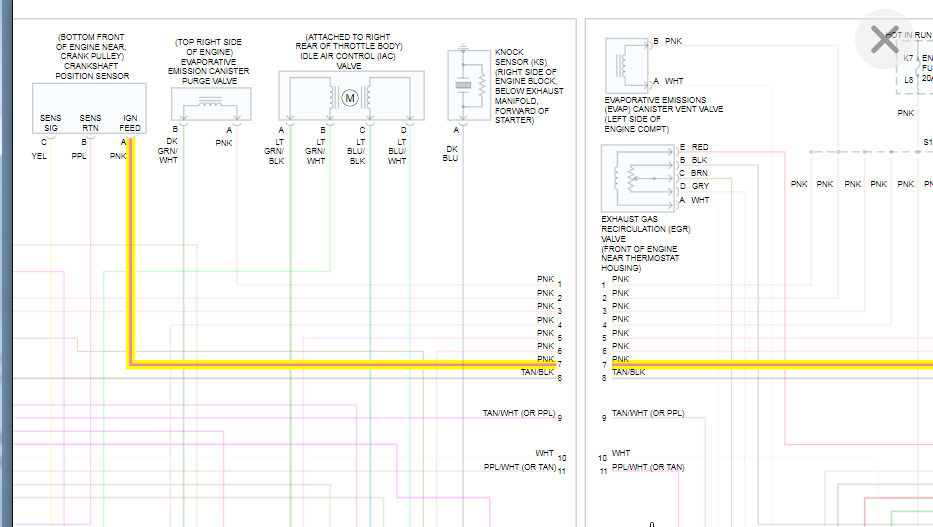The width and height of the screenshot is (933, 527).
Task: Click the Idle Air Control motor symbol
Action: pyautogui.click(x=350, y=98)
